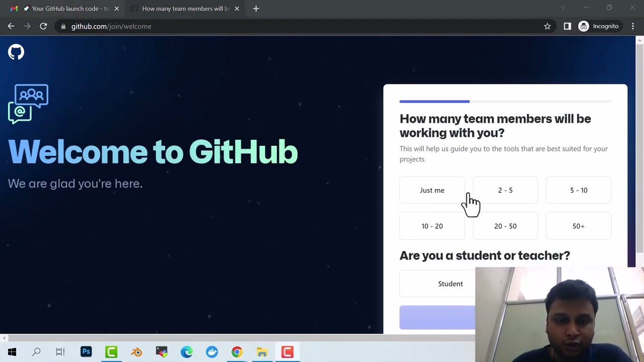The width and height of the screenshot is (644, 362).
Task: Open Task View on the taskbar
Action: tap(60, 352)
